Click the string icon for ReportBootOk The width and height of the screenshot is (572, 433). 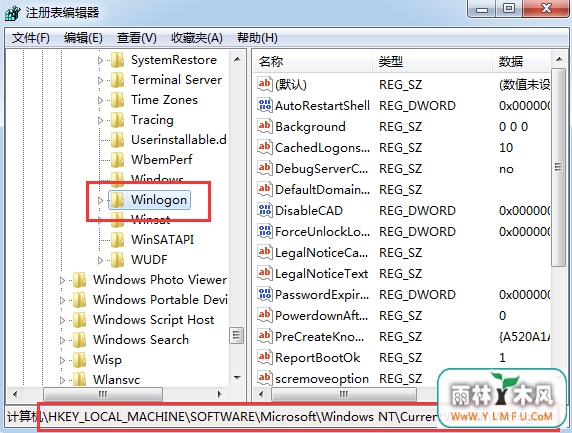click(x=264, y=357)
